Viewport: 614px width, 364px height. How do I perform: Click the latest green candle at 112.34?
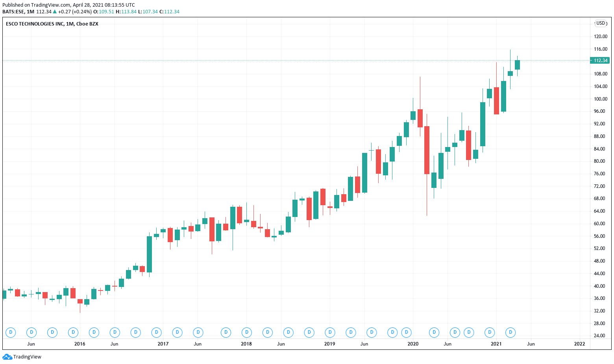[517, 65]
